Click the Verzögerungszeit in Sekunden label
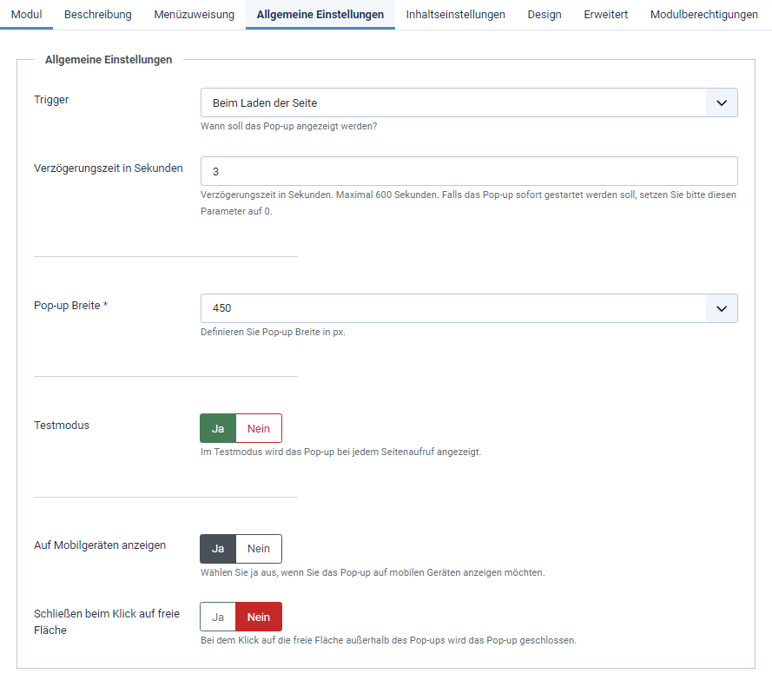Image resolution: width=772 pixels, height=700 pixels. [x=109, y=168]
